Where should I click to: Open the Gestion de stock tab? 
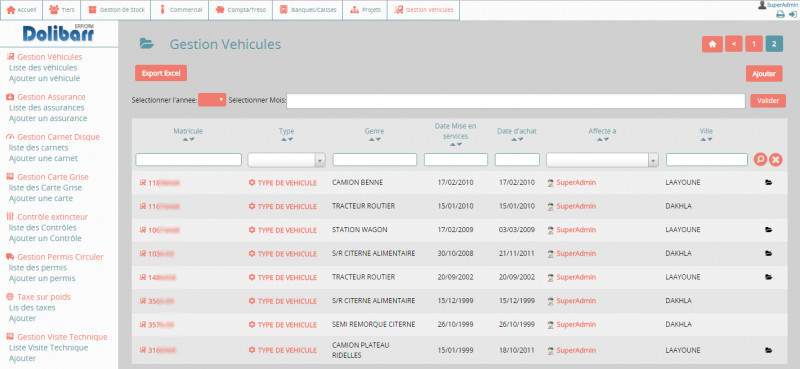coord(116,10)
